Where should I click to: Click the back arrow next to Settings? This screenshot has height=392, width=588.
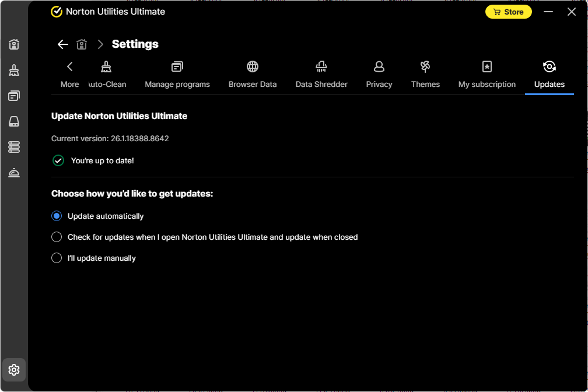62,44
